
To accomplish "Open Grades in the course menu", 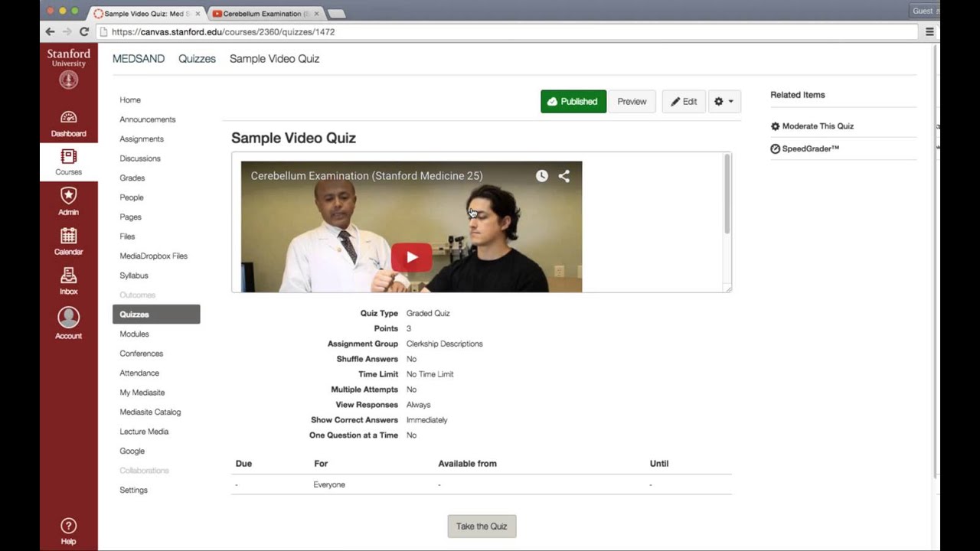I will 132,178.
